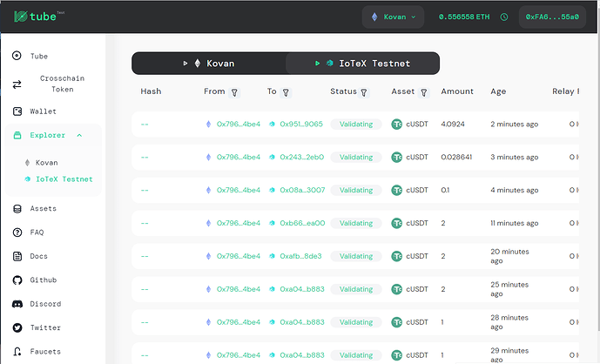The width and height of the screenshot is (600, 364).
Task: Click the Github octocat icon
Action: (x=17, y=280)
